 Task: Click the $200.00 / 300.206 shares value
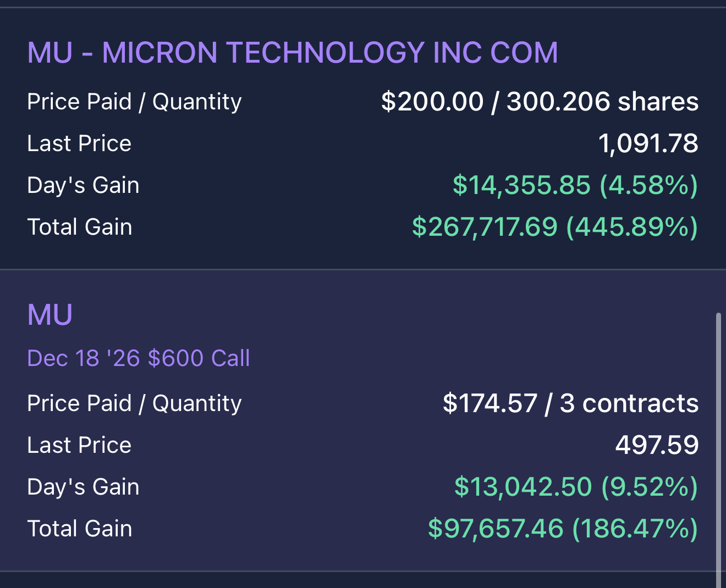pos(540,102)
